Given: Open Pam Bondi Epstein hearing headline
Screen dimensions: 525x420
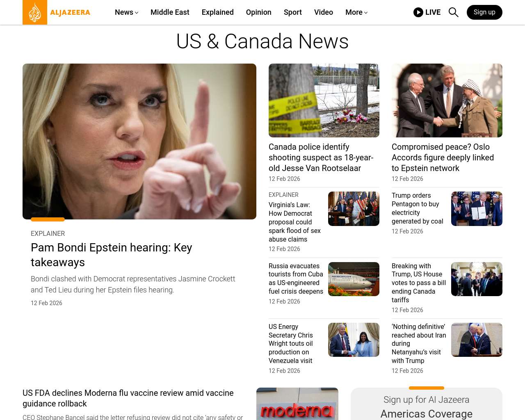Looking at the screenshot, I should point(112,255).
